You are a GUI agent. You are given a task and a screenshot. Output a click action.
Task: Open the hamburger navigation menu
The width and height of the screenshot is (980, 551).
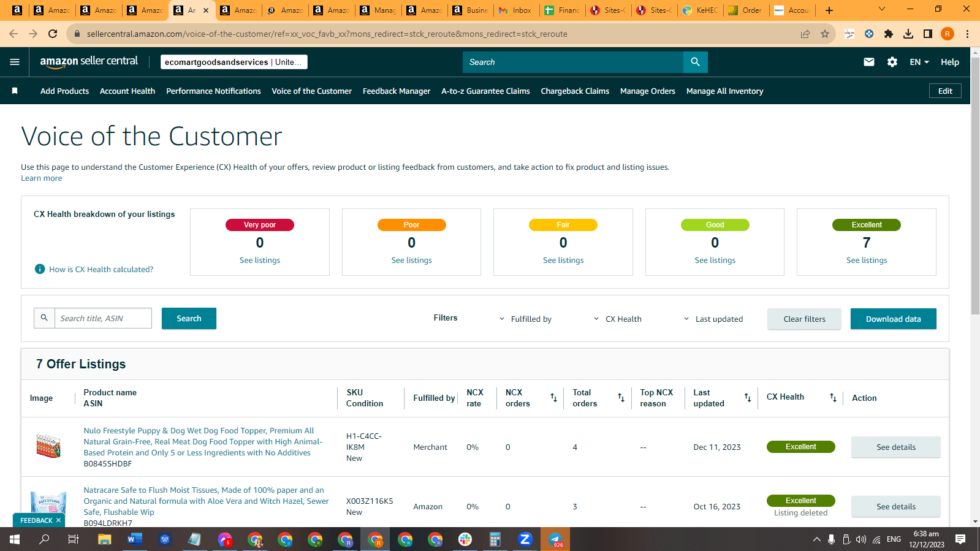(15, 62)
